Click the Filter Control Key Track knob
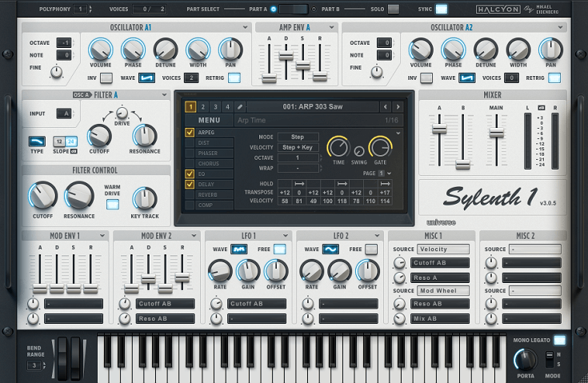The image size is (588, 383). click(145, 198)
